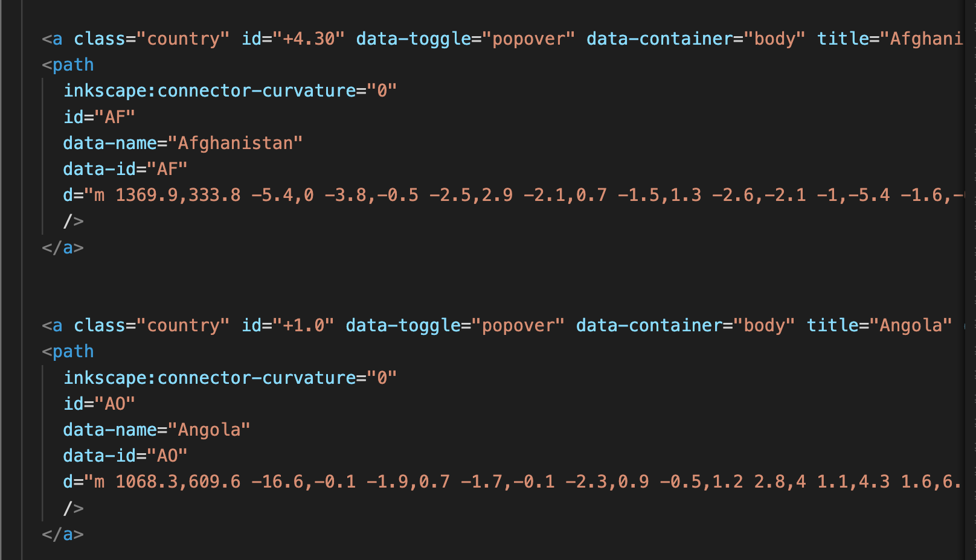
Task: Click the title="Angola" attribute
Action: 879,325
